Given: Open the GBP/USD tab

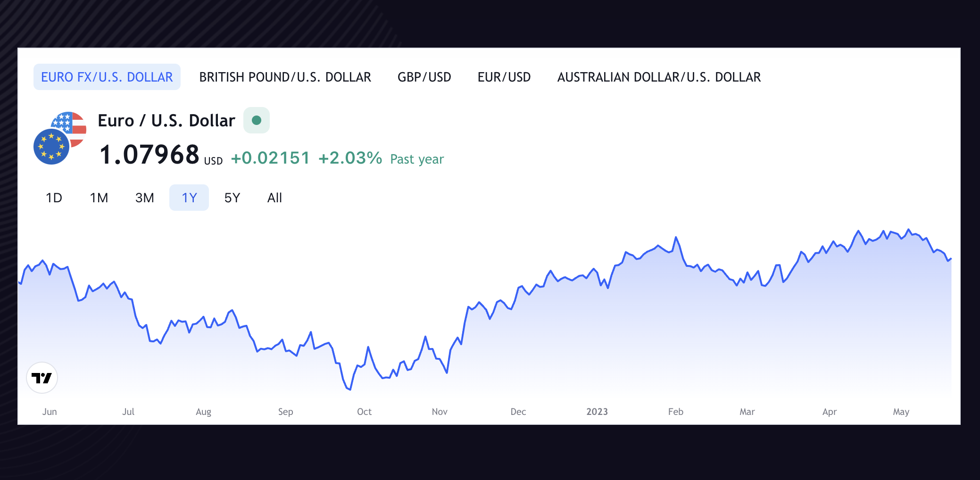Looking at the screenshot, I should (x=424, y=77).
